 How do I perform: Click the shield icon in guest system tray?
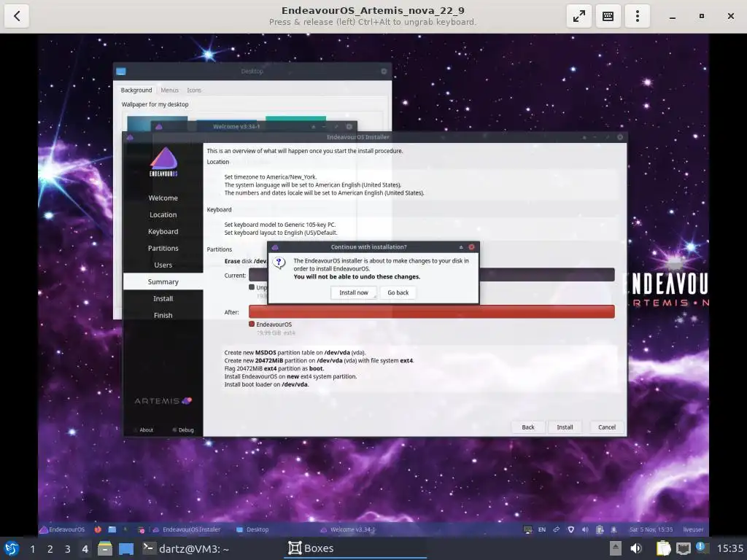(x=570, y=529)
